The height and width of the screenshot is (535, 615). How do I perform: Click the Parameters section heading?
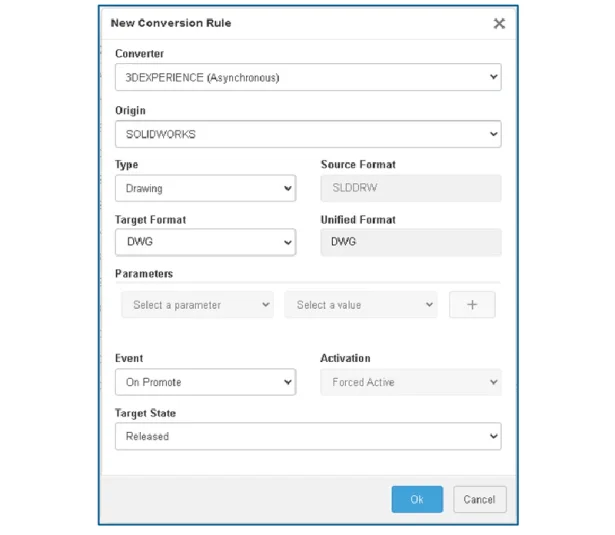[144, 274]
